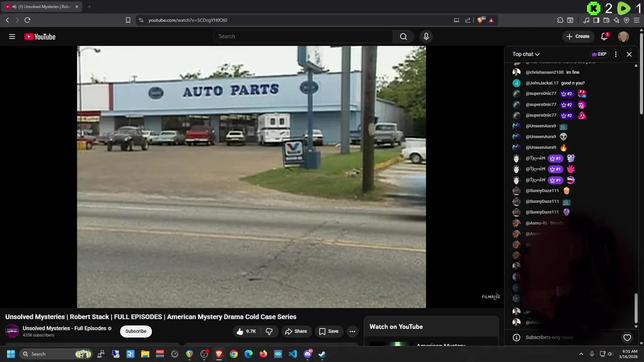Launch Google Chrome from the taskbar

233,354
